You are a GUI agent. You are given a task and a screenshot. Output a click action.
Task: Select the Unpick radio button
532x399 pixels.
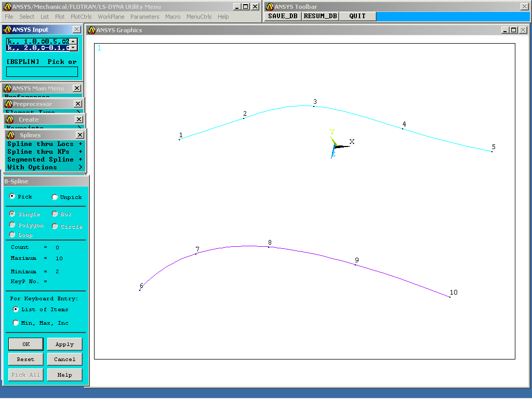point(55,197)
